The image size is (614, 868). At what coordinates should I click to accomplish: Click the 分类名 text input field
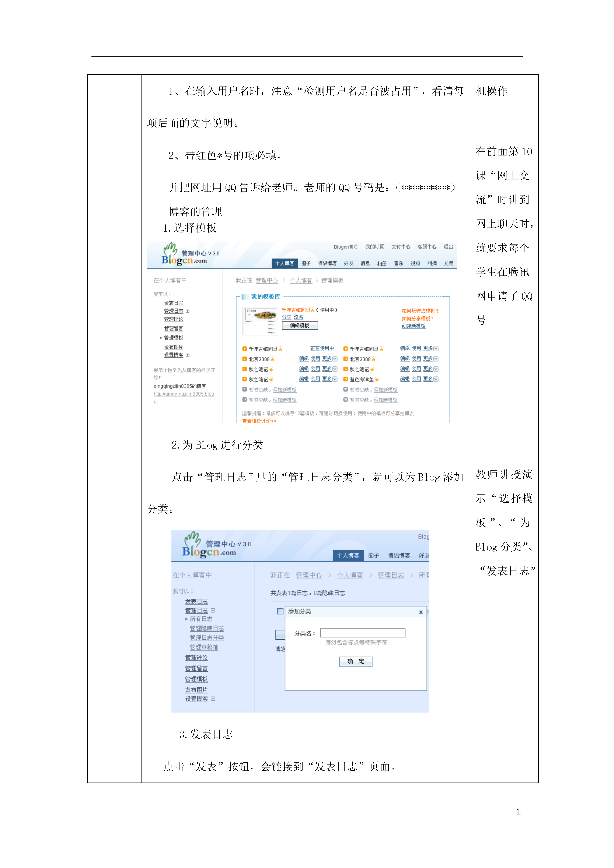pyautogui.click(x=362, y=633)
